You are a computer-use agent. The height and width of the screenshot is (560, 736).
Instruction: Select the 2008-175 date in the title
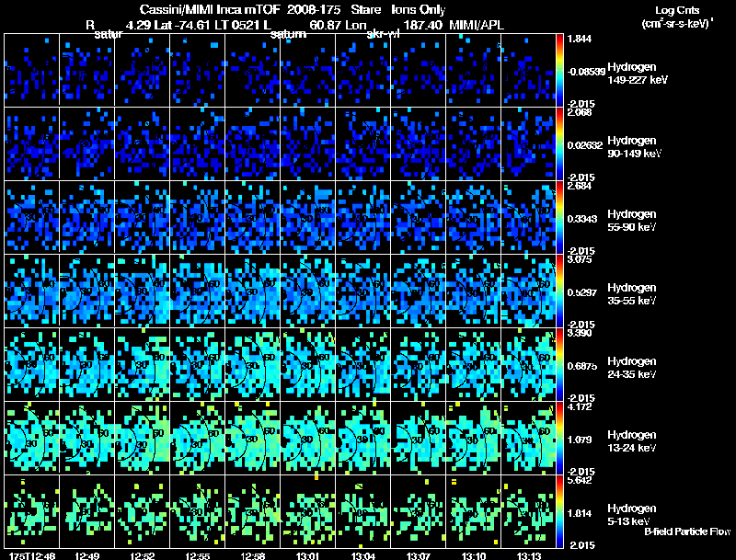click(x=314, y=9)
